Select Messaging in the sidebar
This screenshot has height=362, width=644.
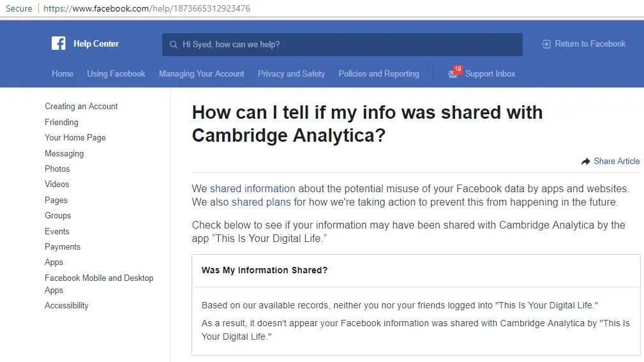[x=64, y=153]
